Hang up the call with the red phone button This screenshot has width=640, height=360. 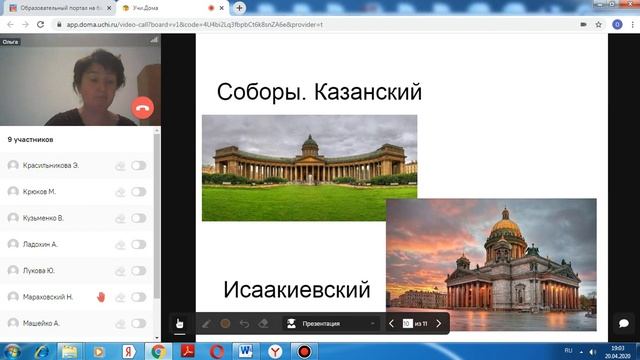[x=142, y=108]
